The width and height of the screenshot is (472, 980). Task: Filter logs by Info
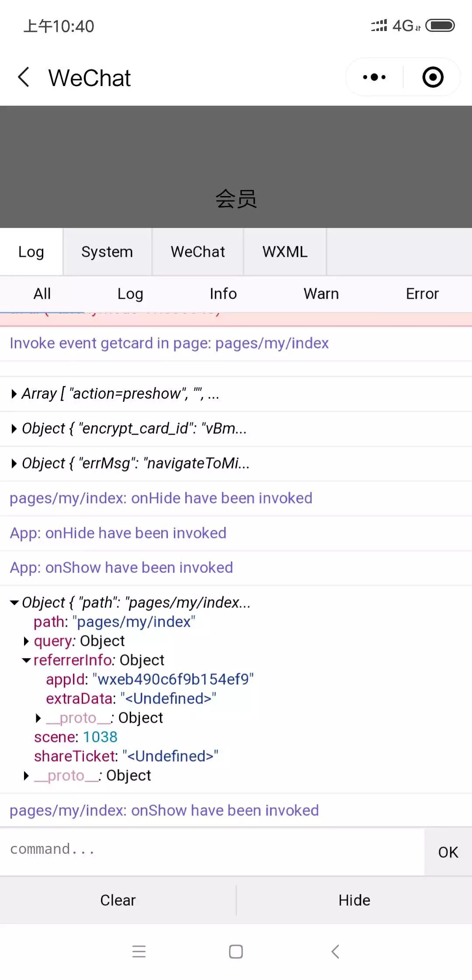[223, 294]
